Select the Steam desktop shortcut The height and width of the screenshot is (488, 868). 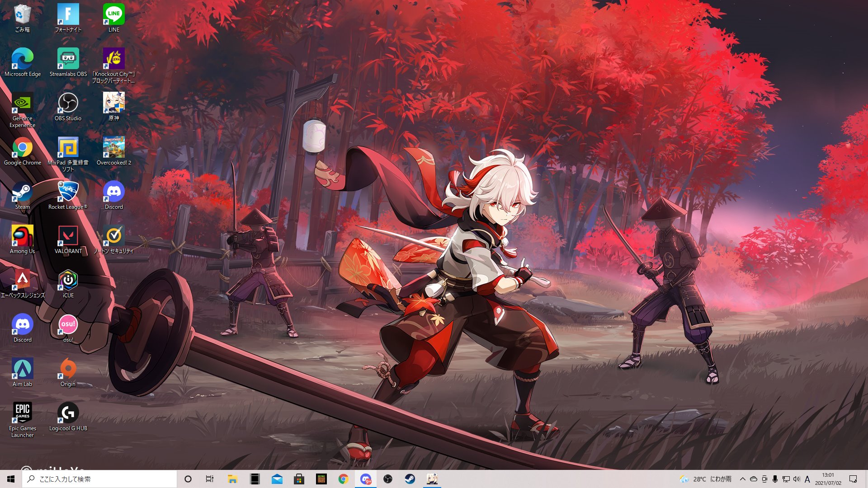[x=22, y=195]
